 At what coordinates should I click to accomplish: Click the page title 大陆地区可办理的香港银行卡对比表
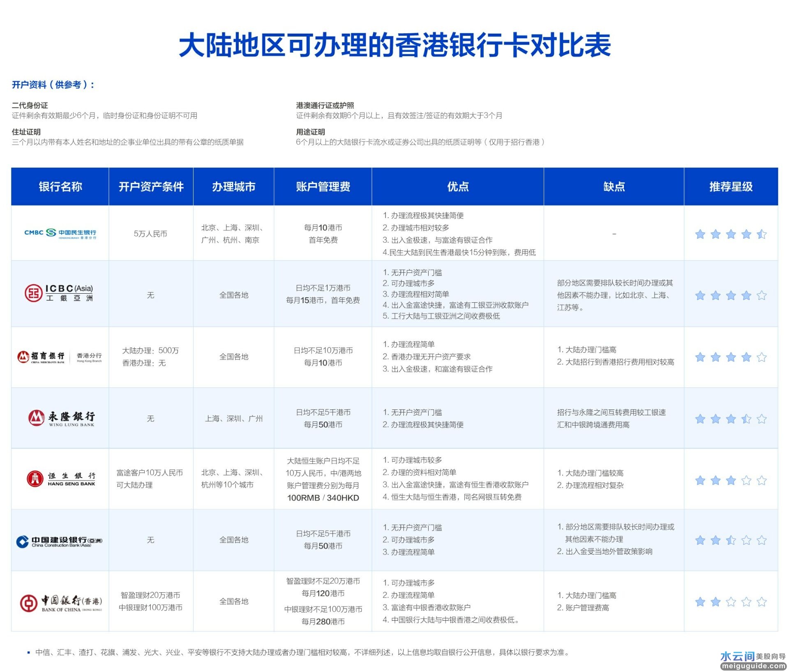(x=394, y=45)
